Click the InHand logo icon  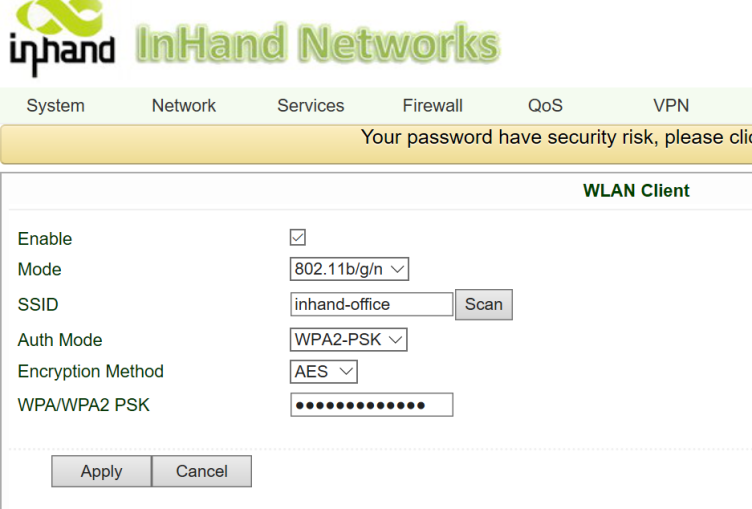[62, 38]
